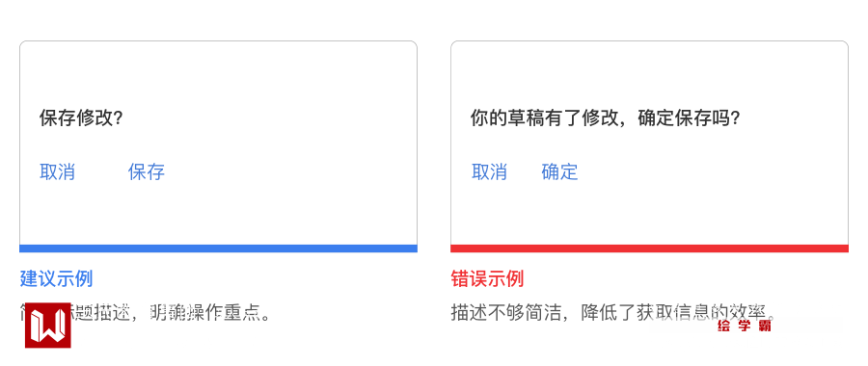Screen dimensions: 868x366
Task: Click the 保存 button
Action: (x=147, y=172)
